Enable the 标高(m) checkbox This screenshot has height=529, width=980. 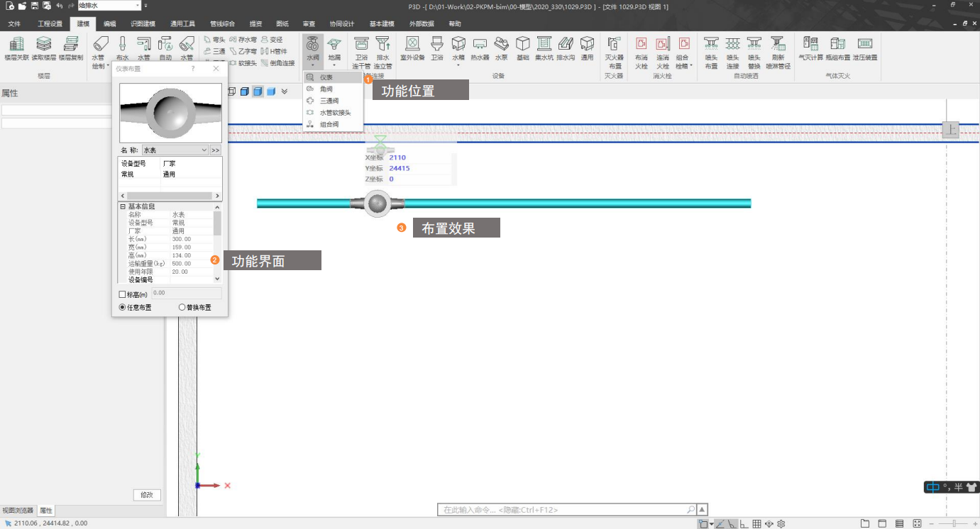[x=123, y=294]
